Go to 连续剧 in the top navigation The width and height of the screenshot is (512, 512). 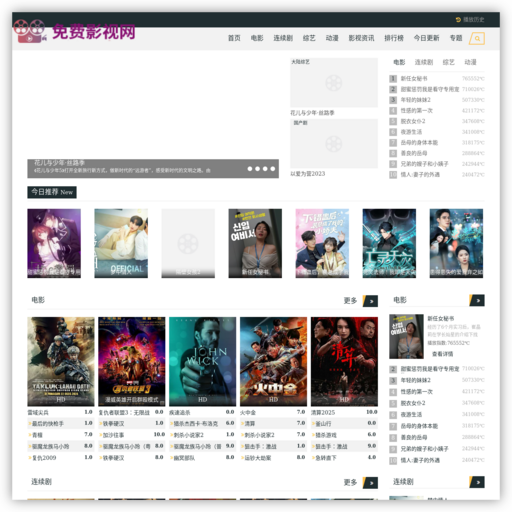[x=283, y=38]
